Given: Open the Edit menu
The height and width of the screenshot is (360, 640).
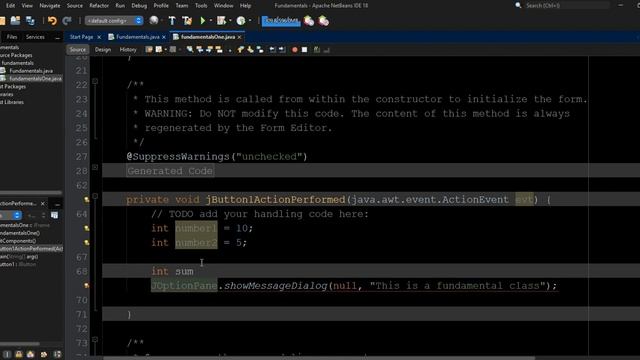Looking at the screenshot, I should (x=11, y=6).
